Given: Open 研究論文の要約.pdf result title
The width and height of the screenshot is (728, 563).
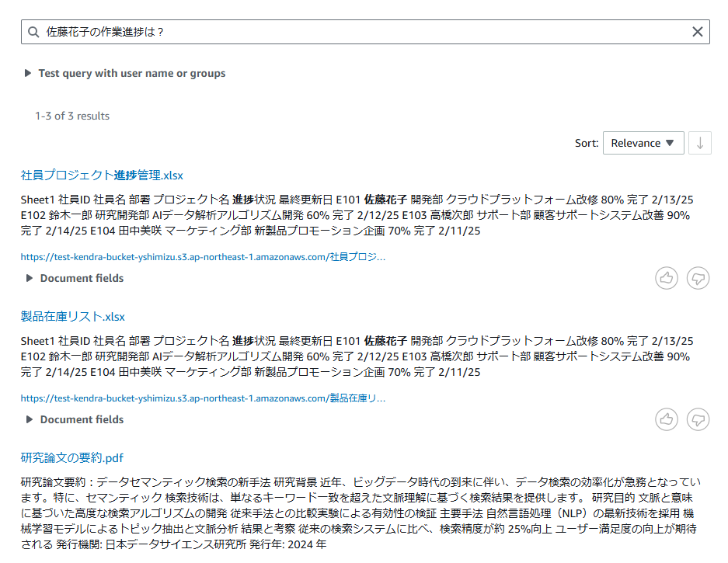Looking at the screenshot, I should coord(72,457).
